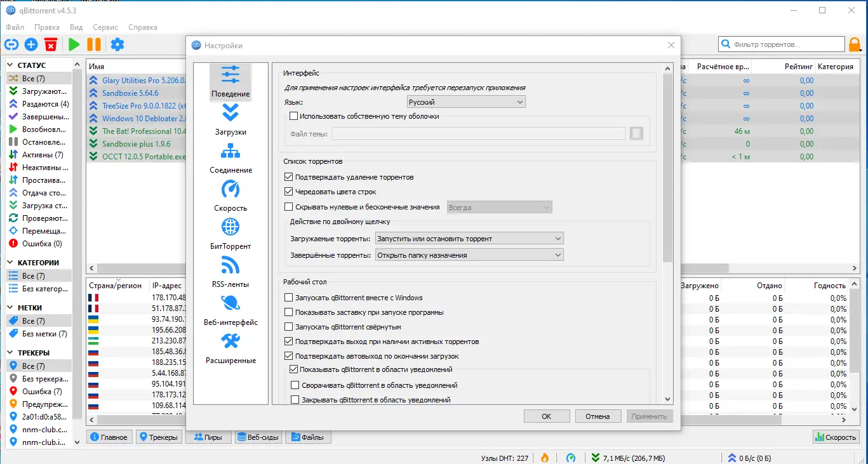868x464 pixels.
Task: Open the Файл menu
Action: pyautogui.click(x=15, y=27)
